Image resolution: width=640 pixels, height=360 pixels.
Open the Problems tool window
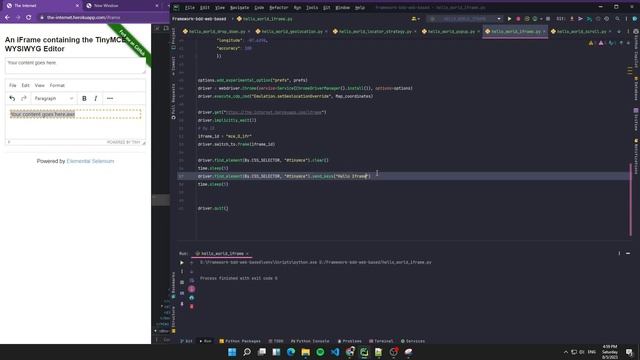coord(349,341)
